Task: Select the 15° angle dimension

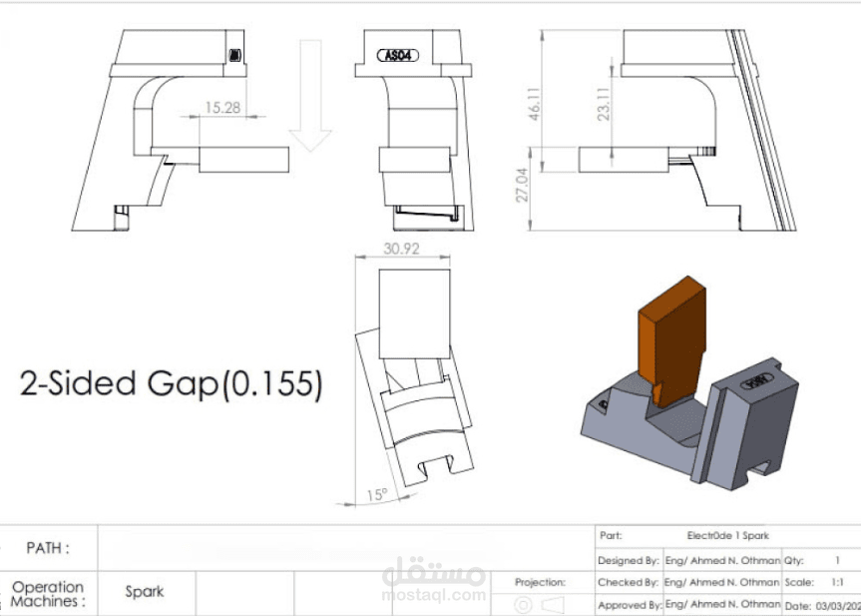Action: (x=377, y=494)
